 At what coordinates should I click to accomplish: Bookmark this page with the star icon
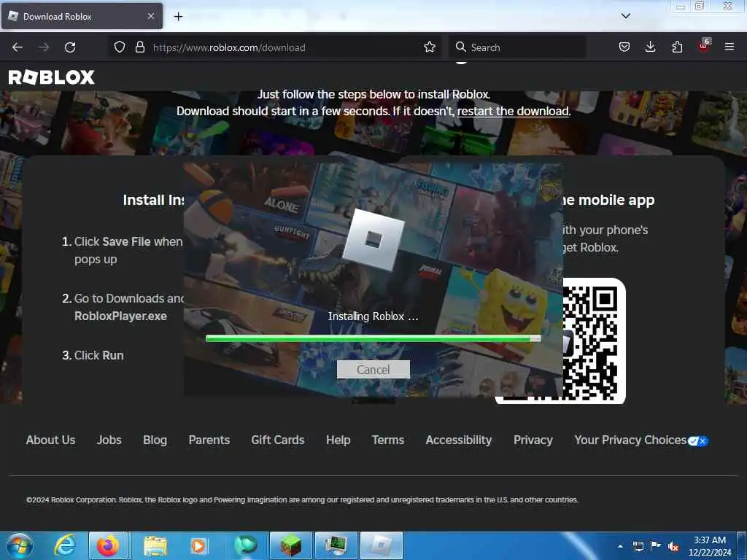(x=429, y=47)
